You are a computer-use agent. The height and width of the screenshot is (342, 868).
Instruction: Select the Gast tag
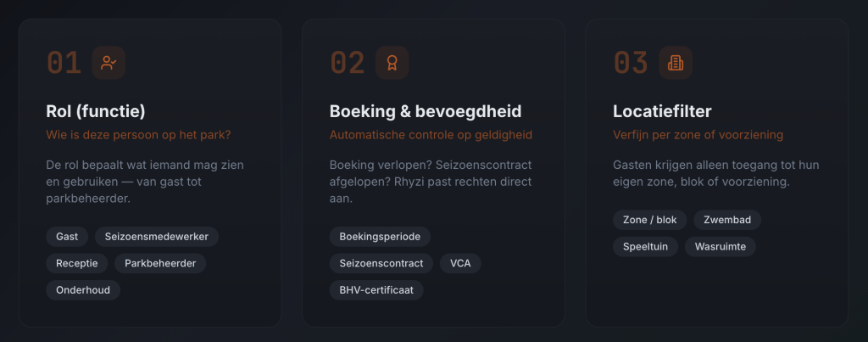[x=67, y=237]
